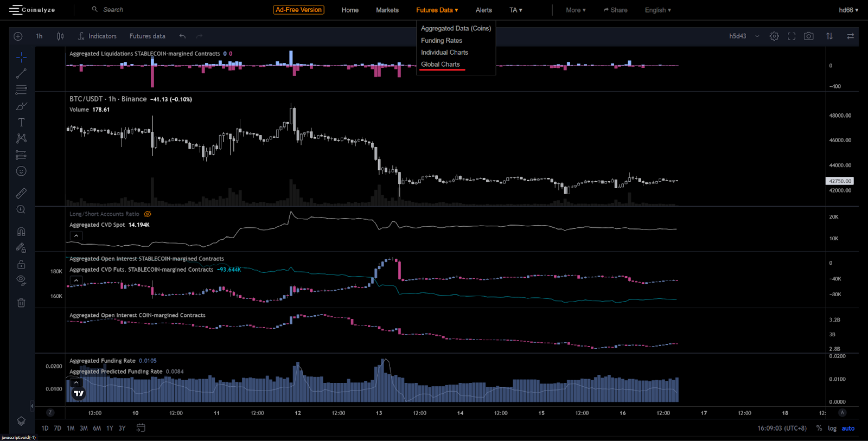This screenshot has height=441, width=868.
Task: Click the trash remove objects icon
Action: (21, 303)
